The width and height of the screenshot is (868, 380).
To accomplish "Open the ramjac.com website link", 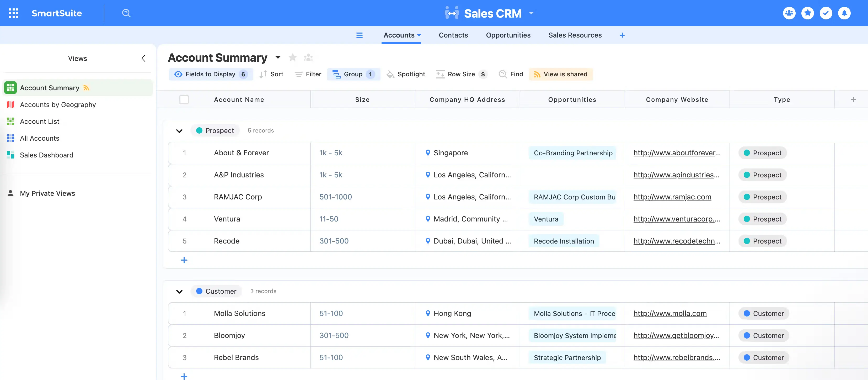I will coord(672,197).
